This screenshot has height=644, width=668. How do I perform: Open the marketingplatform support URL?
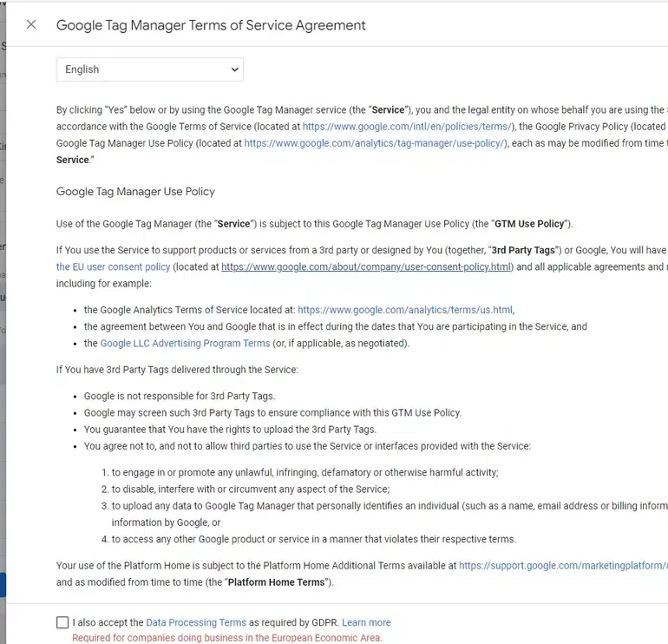click(x=563, y=566)
